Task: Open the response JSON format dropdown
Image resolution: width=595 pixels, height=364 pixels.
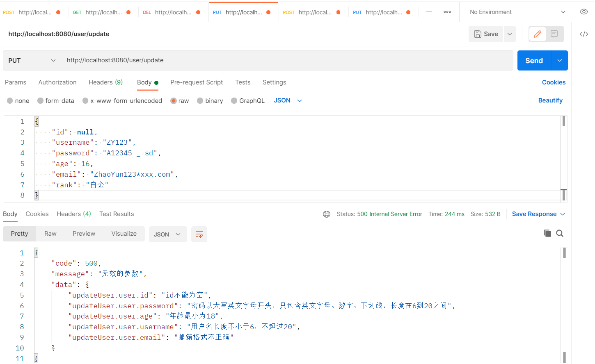Action: pyautogui.click(x=168, y=234)
